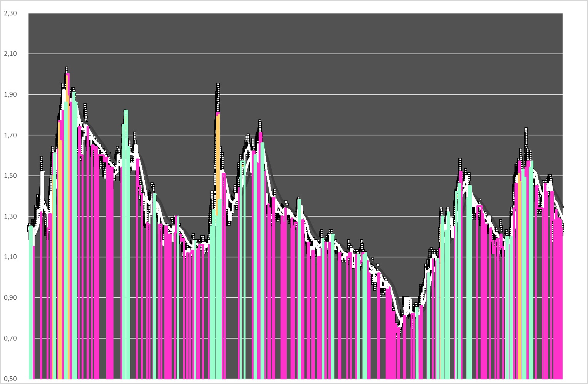Viewport: 588px width, 384px height.
Task: Click the 1,10 y-axis label
Action: pos(10,257)
